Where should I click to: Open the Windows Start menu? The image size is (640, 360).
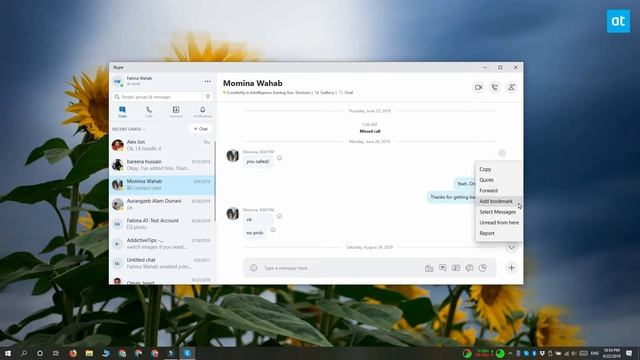7,353
